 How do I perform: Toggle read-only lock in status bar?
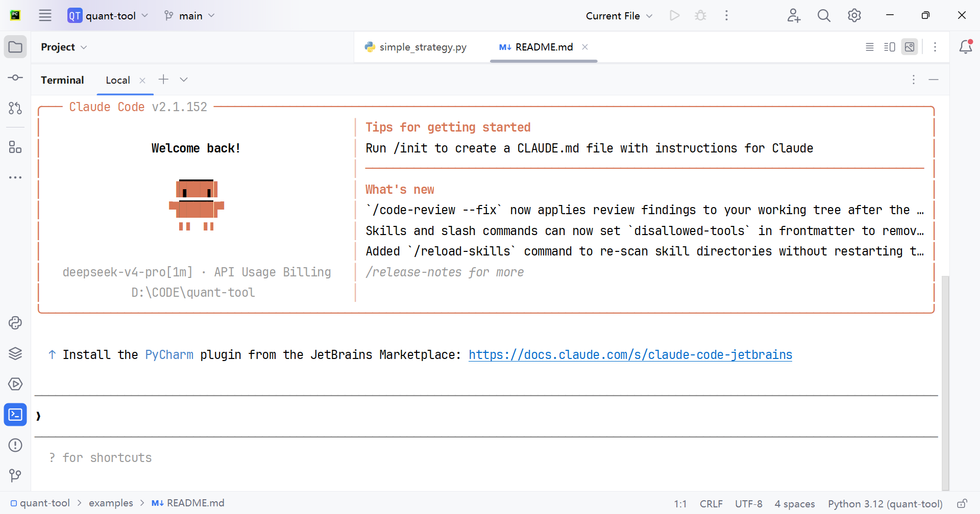(x=962, y=504)
